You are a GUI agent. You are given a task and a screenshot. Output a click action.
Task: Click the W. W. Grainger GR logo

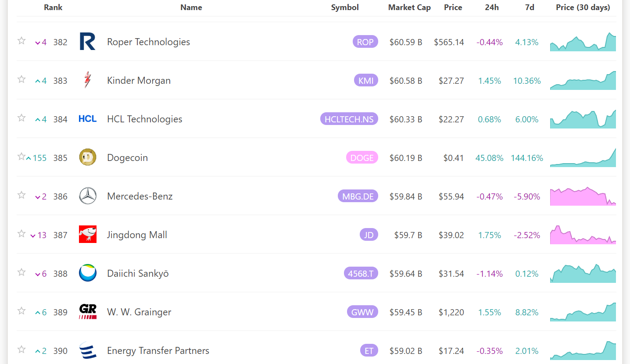[88, 312]
